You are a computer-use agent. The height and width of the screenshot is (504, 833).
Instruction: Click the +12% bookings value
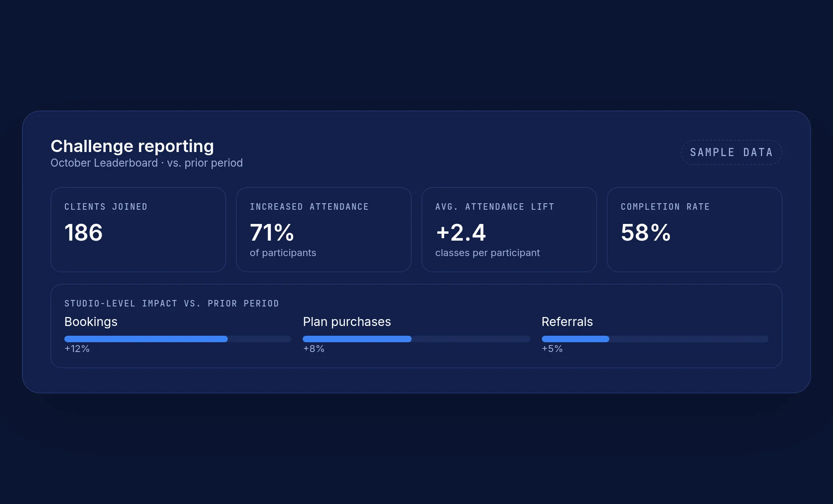click(77, 349)
